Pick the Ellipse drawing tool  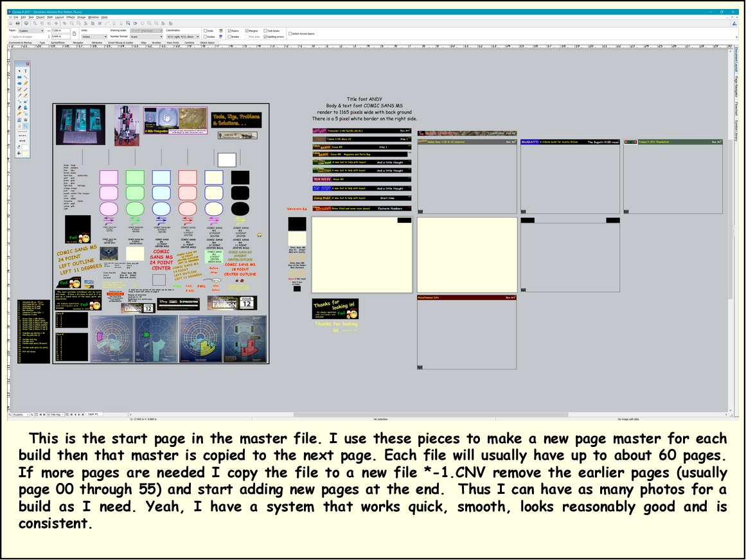(x=19, y=83)
